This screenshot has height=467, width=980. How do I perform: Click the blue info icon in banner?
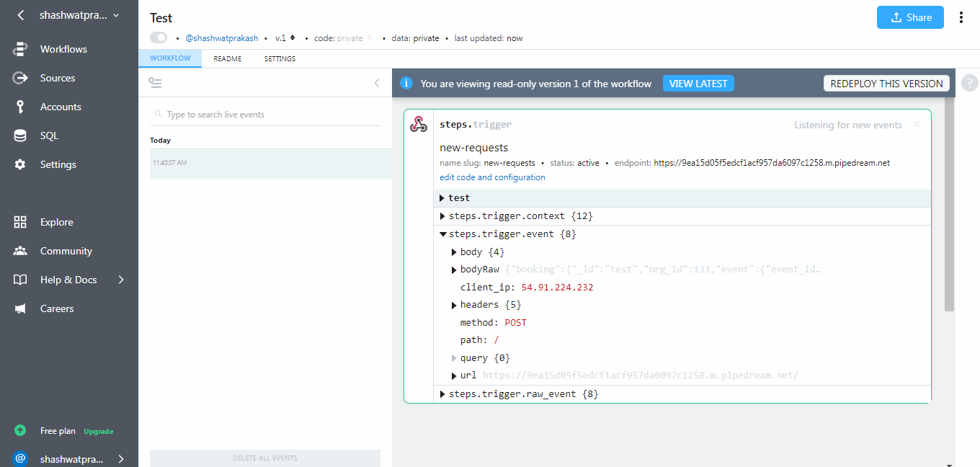coord(406,84)
